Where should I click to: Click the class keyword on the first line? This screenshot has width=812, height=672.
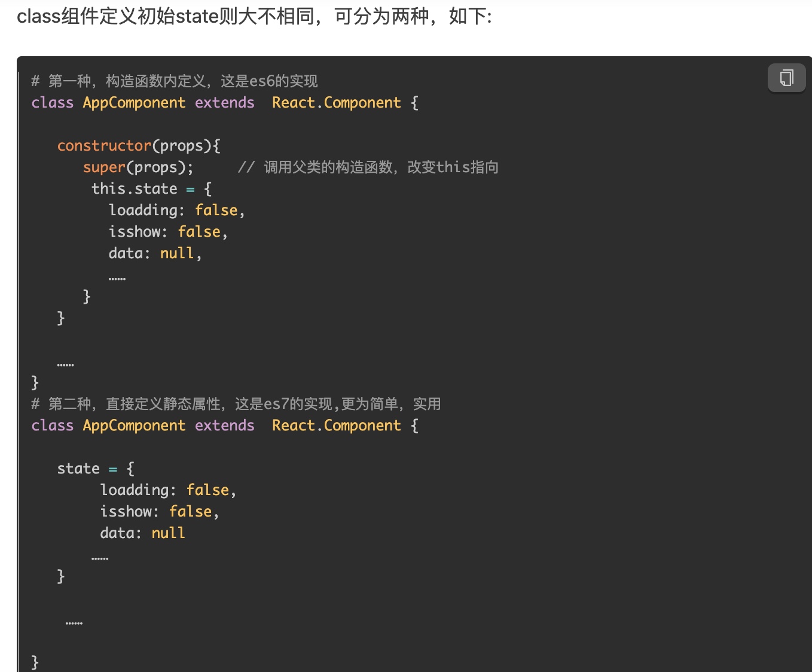coord(52,102)
